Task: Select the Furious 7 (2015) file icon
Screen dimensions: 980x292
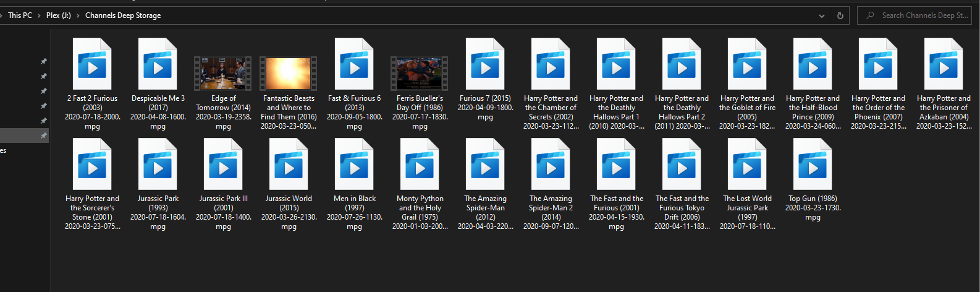Action: click(x=485, y=64)
